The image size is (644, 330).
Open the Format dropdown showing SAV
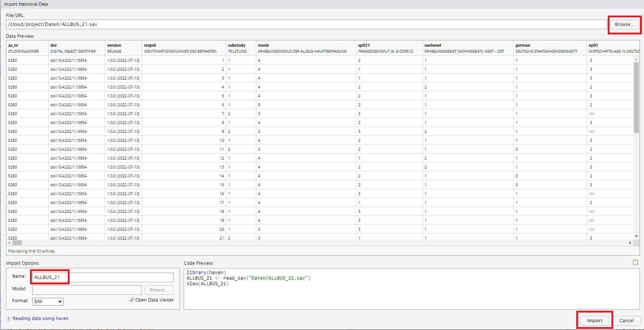coord(48,301)
